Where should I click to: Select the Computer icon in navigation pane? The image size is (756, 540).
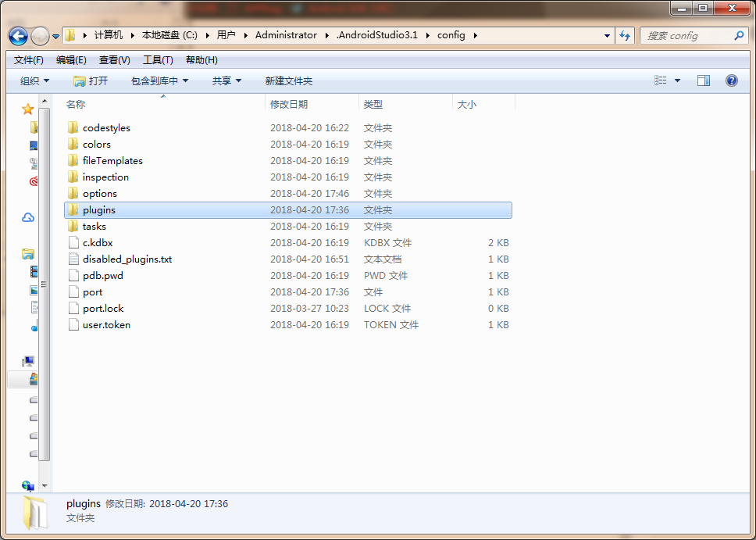coord(28,361)
